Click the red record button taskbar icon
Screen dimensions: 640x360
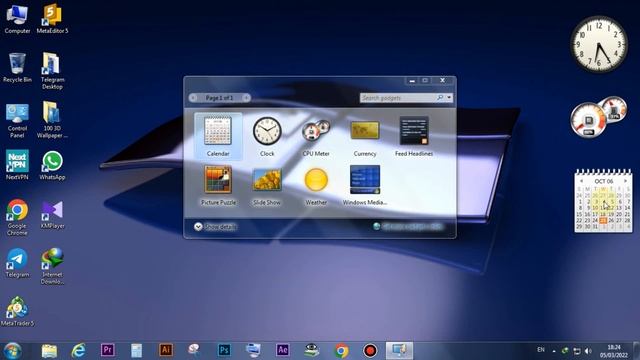point(370,351)
